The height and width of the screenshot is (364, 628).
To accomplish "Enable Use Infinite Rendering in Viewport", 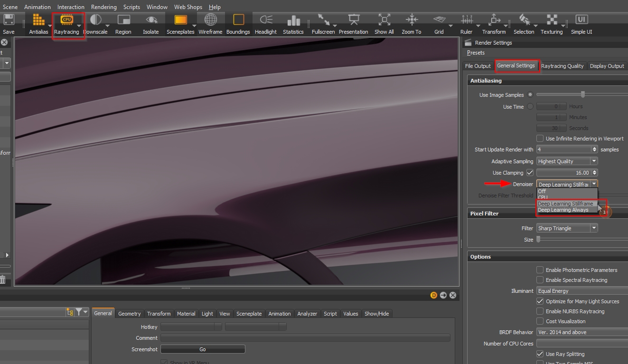I will click(540, 139).
